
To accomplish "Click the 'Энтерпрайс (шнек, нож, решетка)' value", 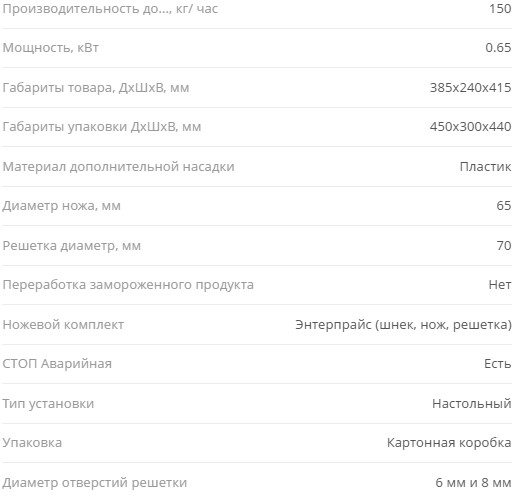I will pyautogui.click(x=403, y=324).
